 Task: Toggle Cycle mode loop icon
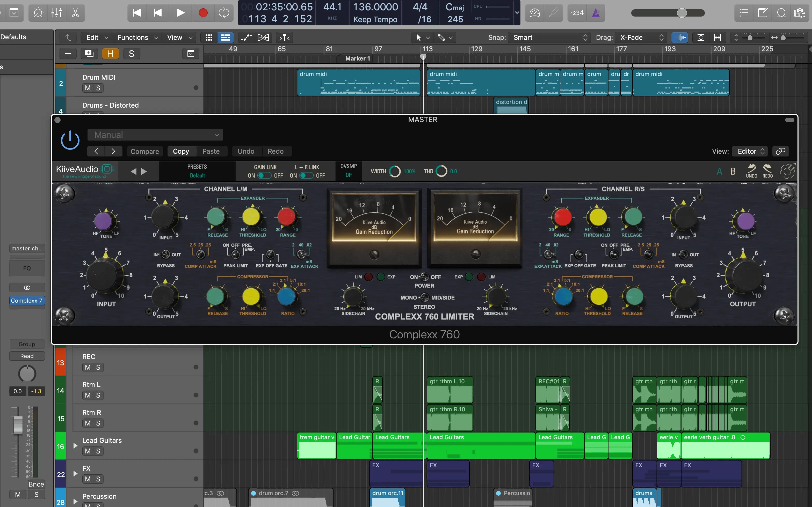click(224, 13)
